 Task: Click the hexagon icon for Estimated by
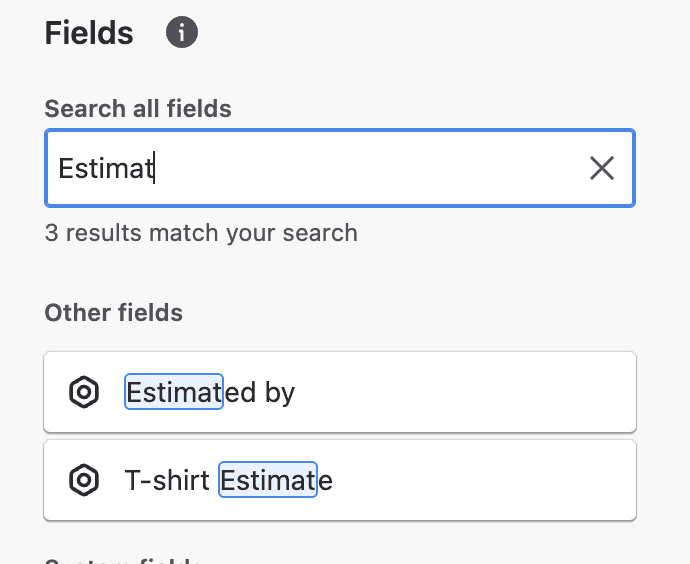click(84, 393)
